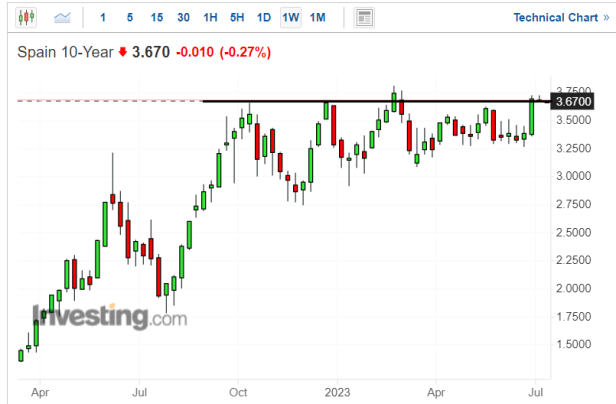Image resolution: width=616 pixels, height=404 pixels.
Task: Click the 3.6700 current price label
Action: click(572, 102)
